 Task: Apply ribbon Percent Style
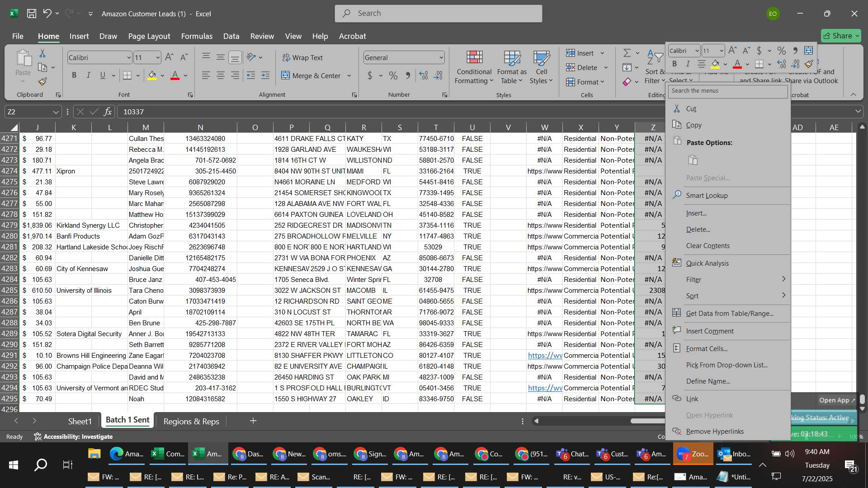click(x=393, y=75)
